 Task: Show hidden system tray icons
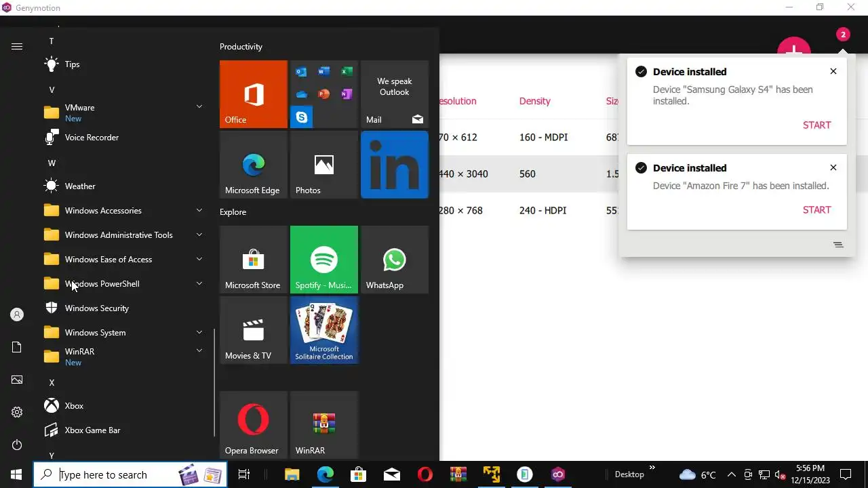click(x=731, y=474)
